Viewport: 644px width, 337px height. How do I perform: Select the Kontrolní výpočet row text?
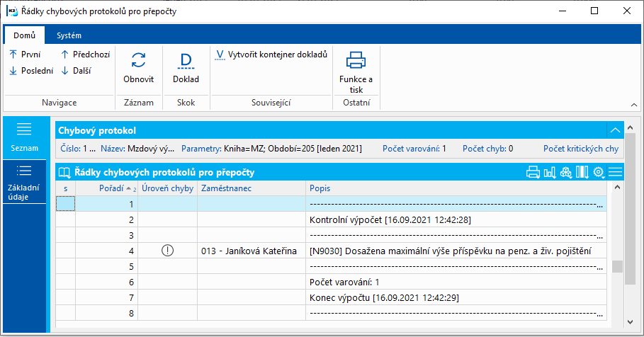point(390,219)
